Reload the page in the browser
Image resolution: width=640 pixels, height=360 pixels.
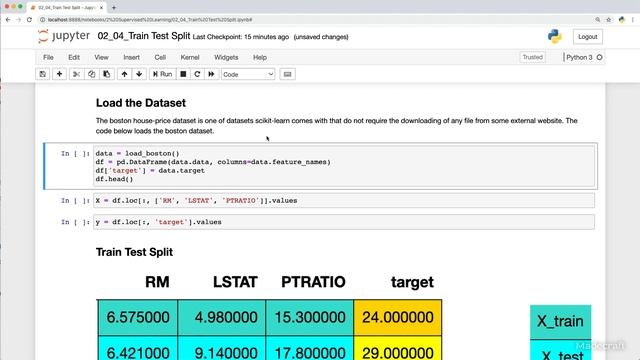pyautogui.click(x=29, y=20)
